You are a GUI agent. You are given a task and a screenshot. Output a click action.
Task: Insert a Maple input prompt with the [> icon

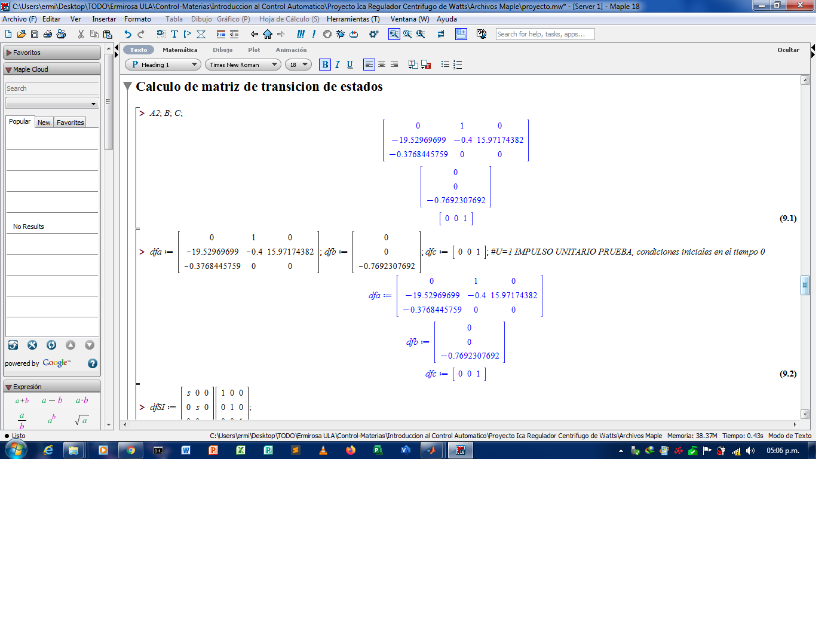point(188,34)
